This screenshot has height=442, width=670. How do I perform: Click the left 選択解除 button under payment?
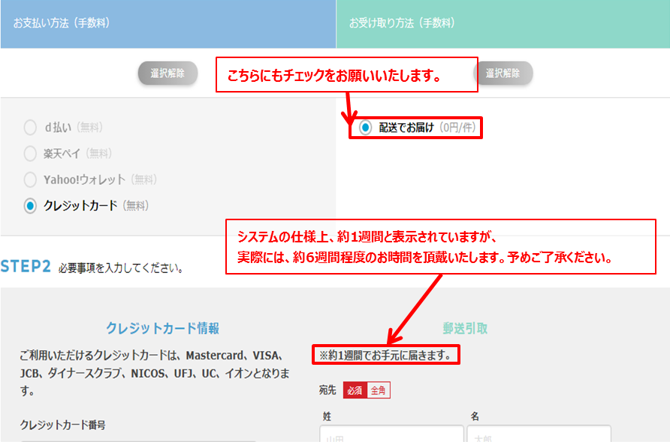click(168, 73)
